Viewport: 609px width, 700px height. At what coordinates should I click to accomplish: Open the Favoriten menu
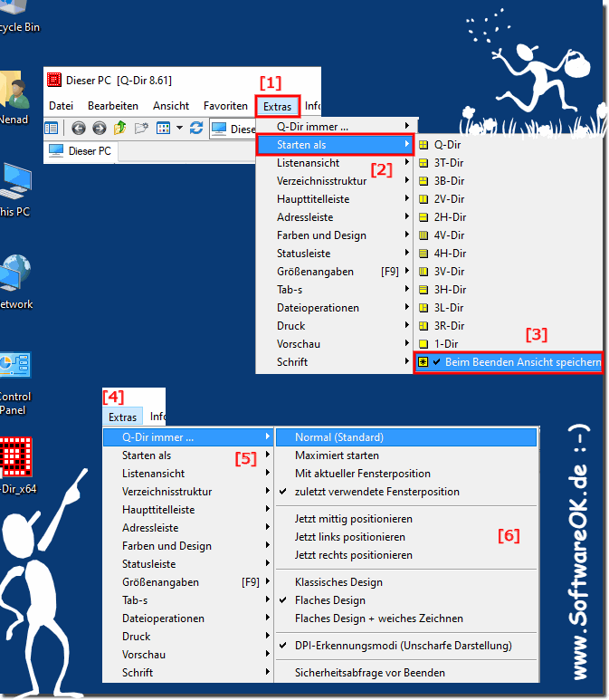tap(225, 106)
